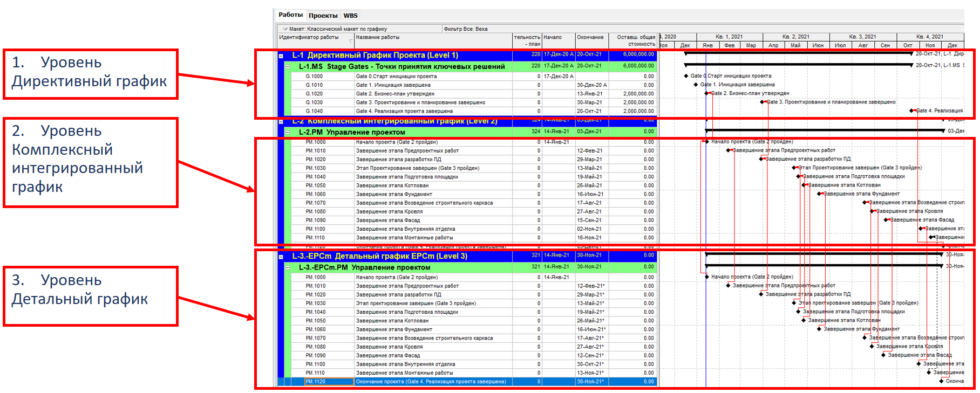This screenshot has width=980, height=393.
Task: Click the Gate 3 milestone diamond in Gantt
Action: click(x=763, y=102)
